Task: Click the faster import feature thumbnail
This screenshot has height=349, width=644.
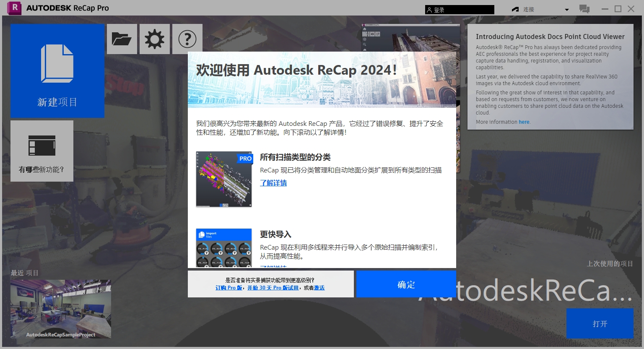Action: tap(224, 248)
